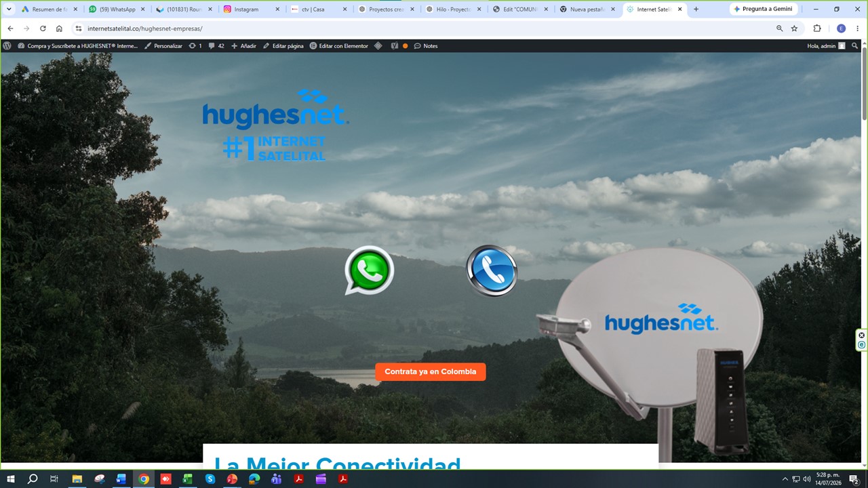Switch to the Nueva pestaña tab
Viewport: 868px width, 488px height.
587,9
